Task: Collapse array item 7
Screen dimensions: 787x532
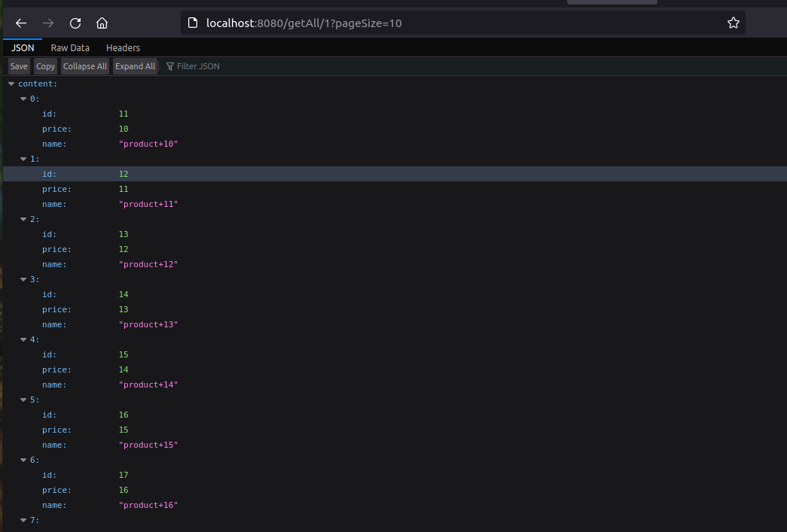Action: [x=23, y=520]
